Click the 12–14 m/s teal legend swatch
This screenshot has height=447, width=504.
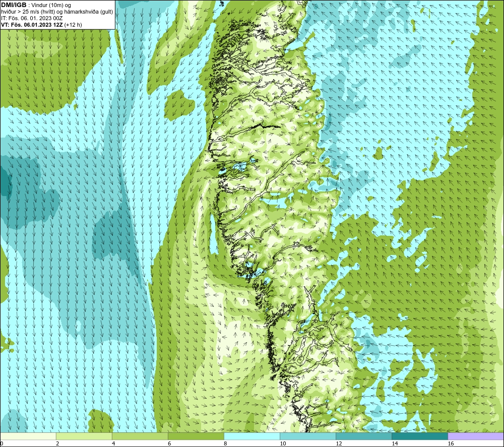click(364, 436)
